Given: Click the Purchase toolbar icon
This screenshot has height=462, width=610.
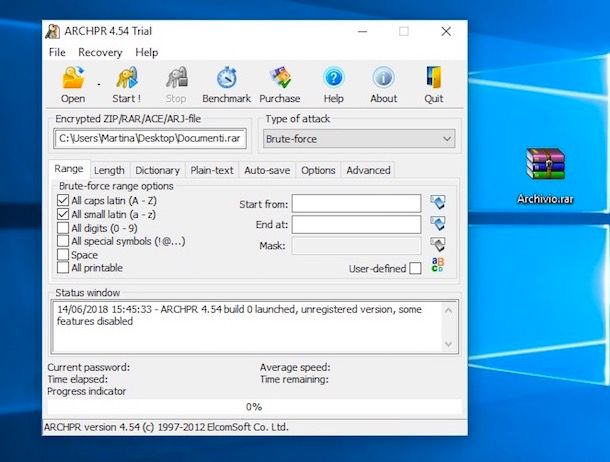Looking at the screenshot, I should click(x=280, y=77).
